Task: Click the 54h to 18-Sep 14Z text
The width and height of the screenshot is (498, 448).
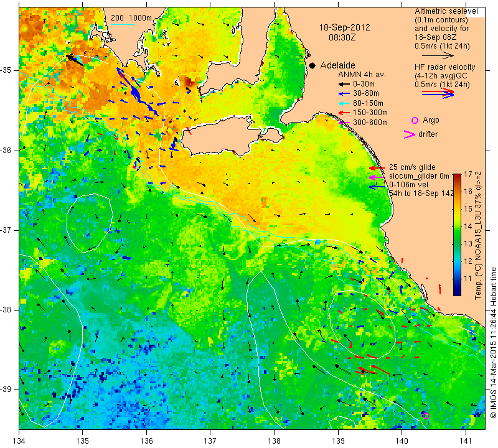Action: pyautogui.click(x=421, y=194)
